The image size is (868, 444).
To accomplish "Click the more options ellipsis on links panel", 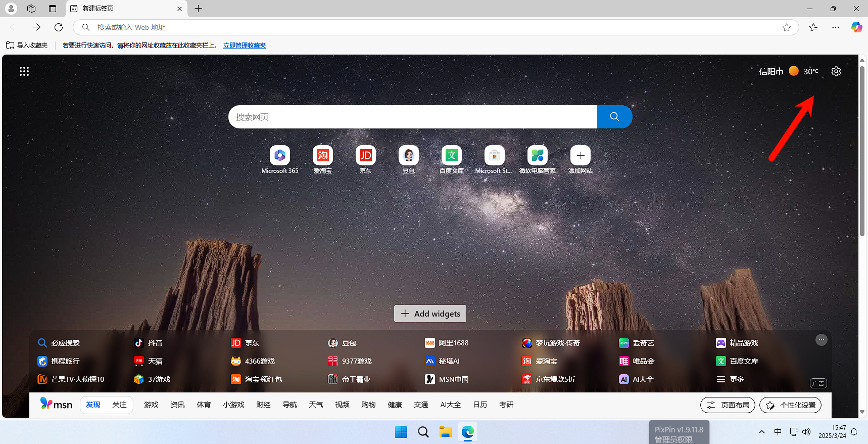I will pos(822,340).
